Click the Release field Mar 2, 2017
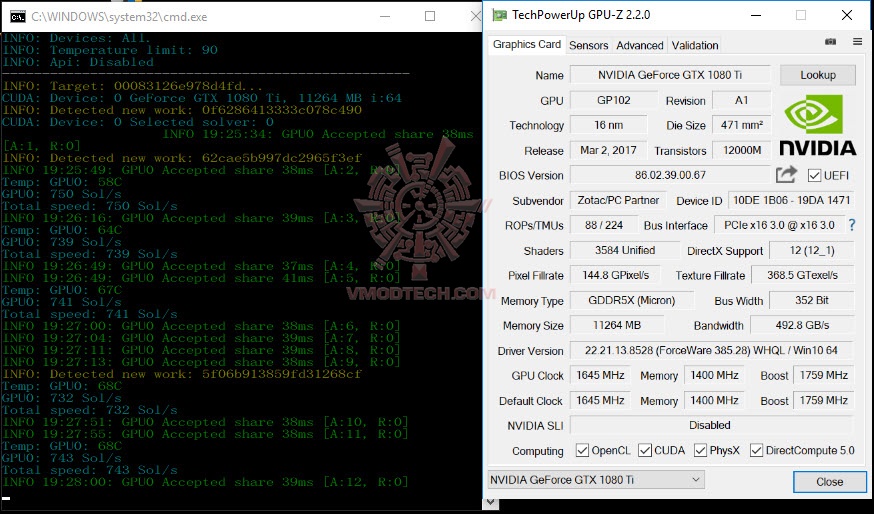 coord(608,151)
